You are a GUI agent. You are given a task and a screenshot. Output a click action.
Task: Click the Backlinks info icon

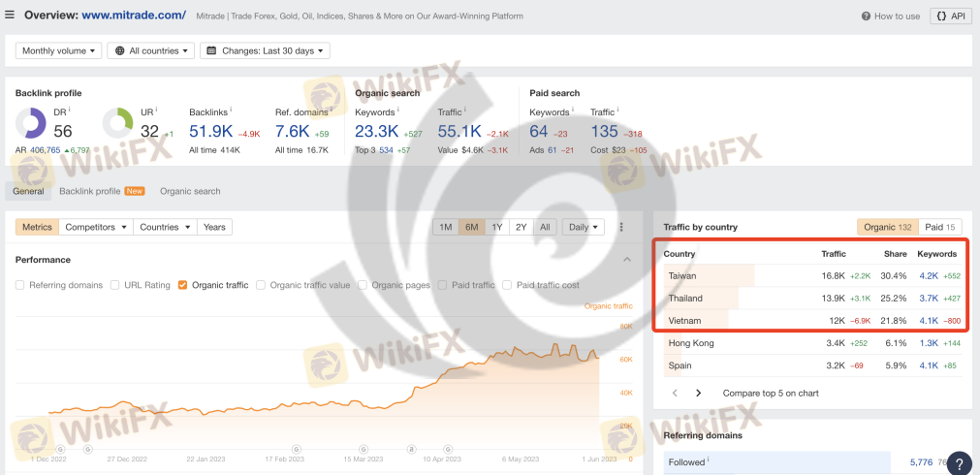coord(232,110)
